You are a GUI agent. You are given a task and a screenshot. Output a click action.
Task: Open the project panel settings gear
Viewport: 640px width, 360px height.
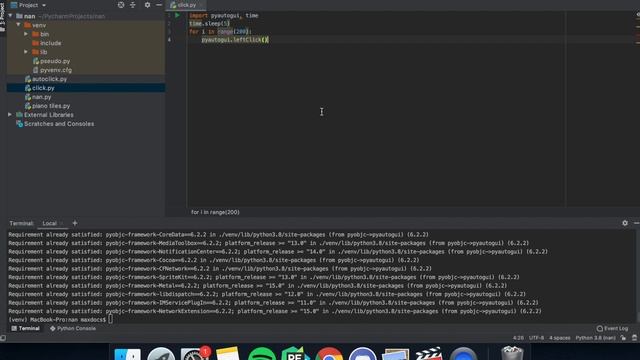click(x=147, y=5)
